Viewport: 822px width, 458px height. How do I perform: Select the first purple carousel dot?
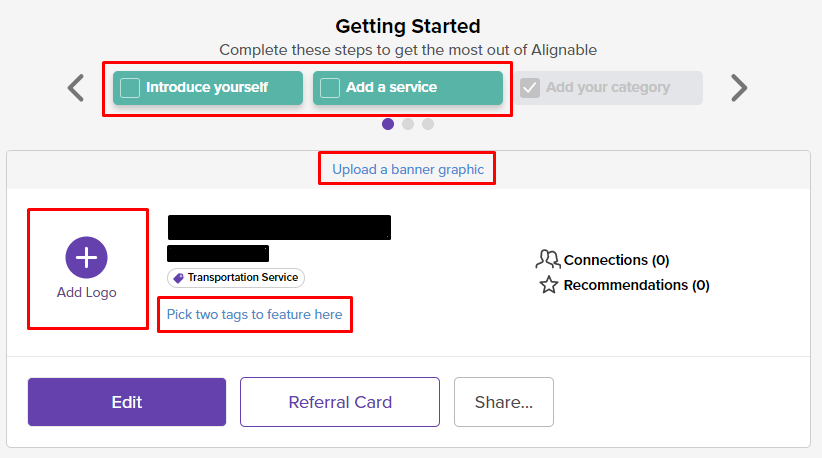pos(388,124)
